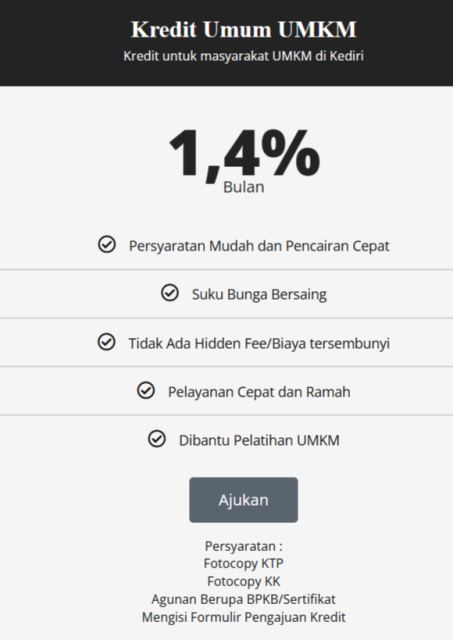Viewport: 453px width, 640px height.
Task: Click checkmark icon beside Dibantu Pelatihan UMKM
Action: (157, 439)
